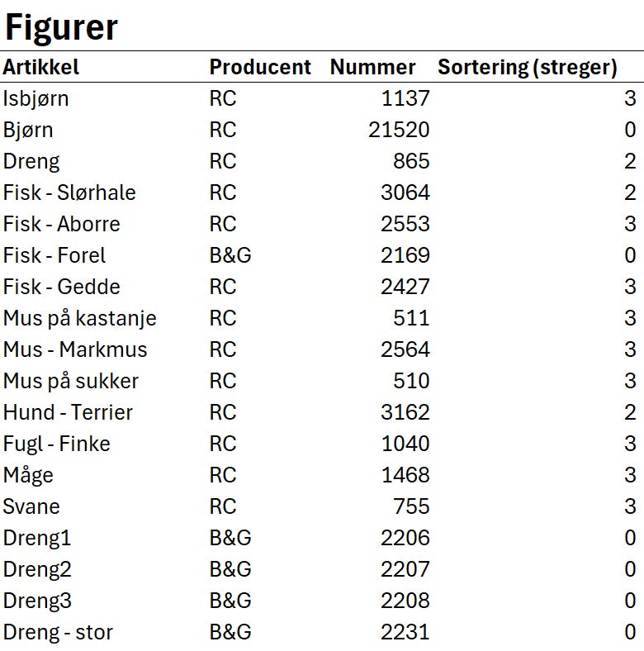Select the Mus på kastanje cell
The width and height of the screenshot is (644, 651).
pyautogui.click(x=79, y=318)
